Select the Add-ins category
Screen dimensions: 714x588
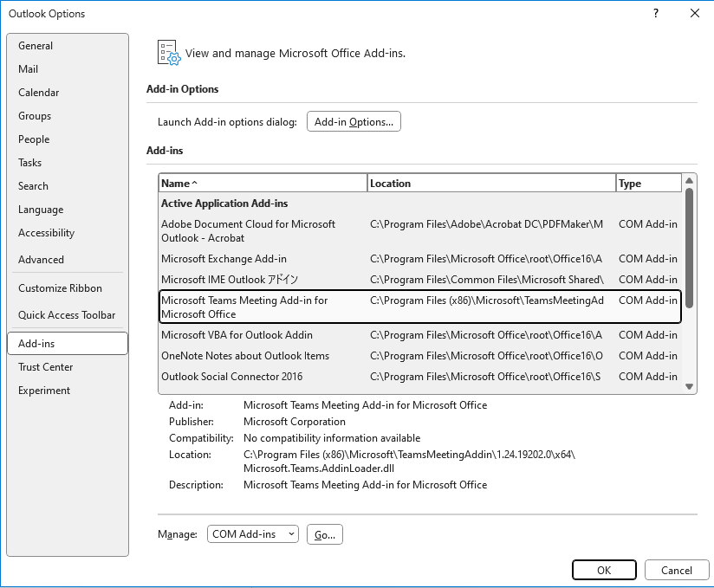(x=68, y=344)
